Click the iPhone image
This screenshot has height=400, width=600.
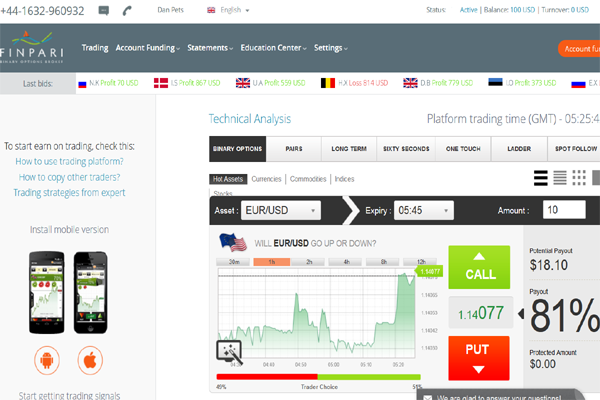pyautogui.click(x=91, y=292)
